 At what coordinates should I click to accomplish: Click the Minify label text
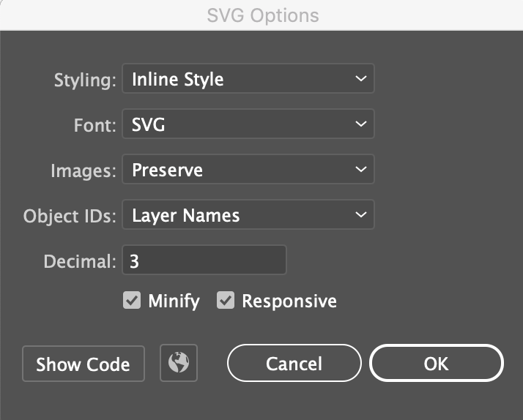(174, 301)
